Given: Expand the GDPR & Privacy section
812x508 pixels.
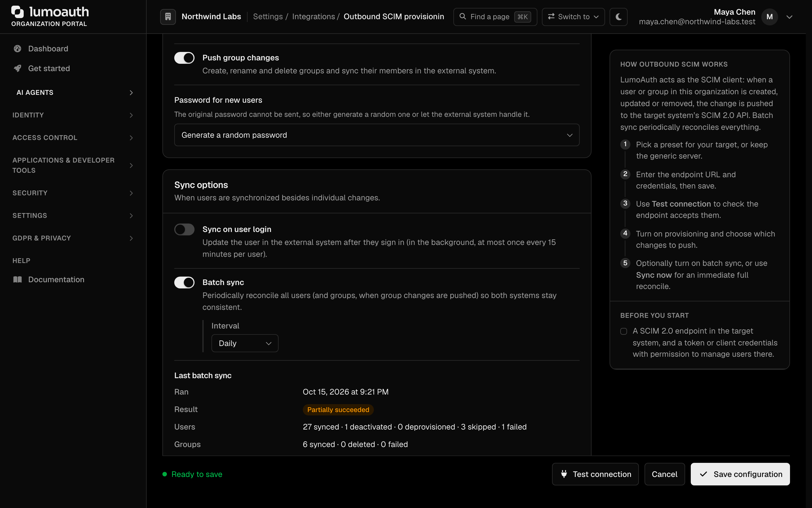Looking at the screenshot, I should point(73,238).
